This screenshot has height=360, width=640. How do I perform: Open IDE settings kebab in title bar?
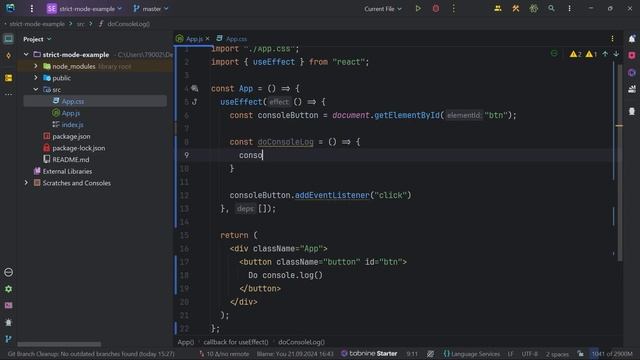point(569,9)
